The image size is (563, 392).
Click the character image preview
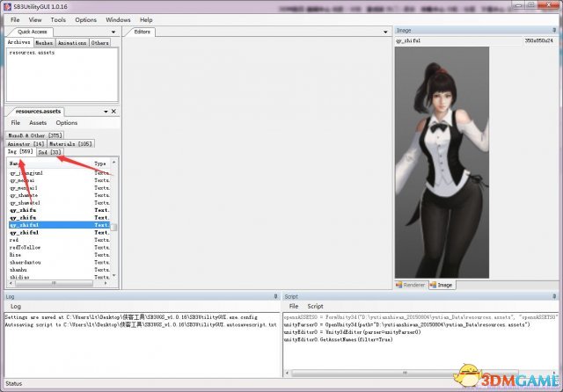(442, 162)
